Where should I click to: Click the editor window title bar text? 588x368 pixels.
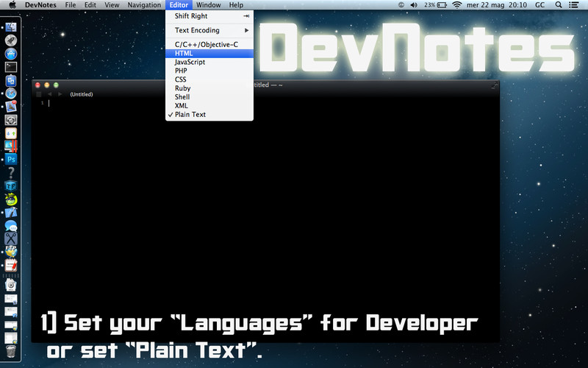click(x=268, y=85)
